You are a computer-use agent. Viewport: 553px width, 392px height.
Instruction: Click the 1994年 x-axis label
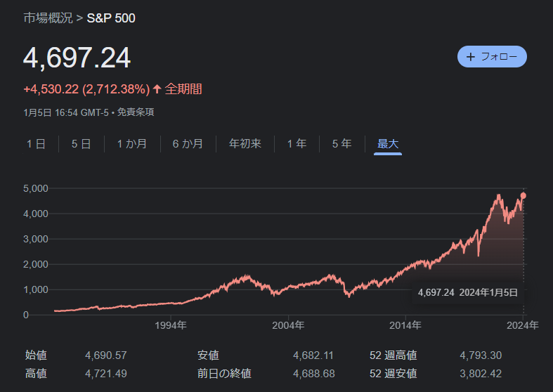pyautogui.click(x=171, y=325)
